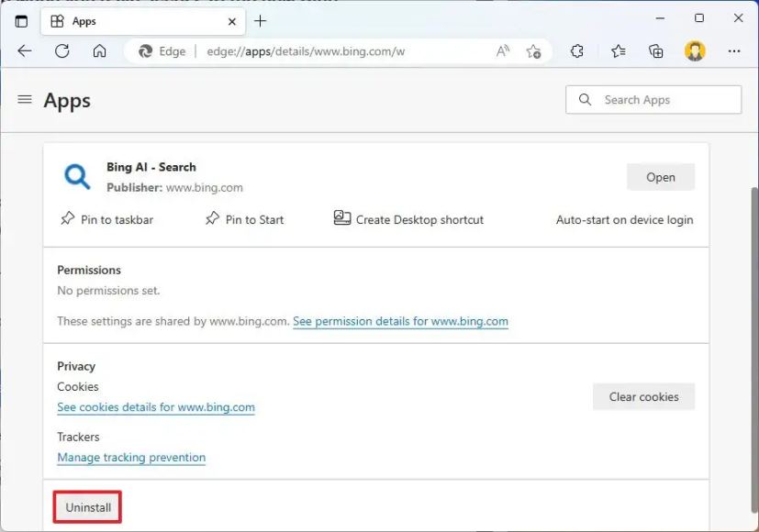Click the read aloud icon in address bar
The width and height of the screenshot is (759, 532).
coord(503,52)
